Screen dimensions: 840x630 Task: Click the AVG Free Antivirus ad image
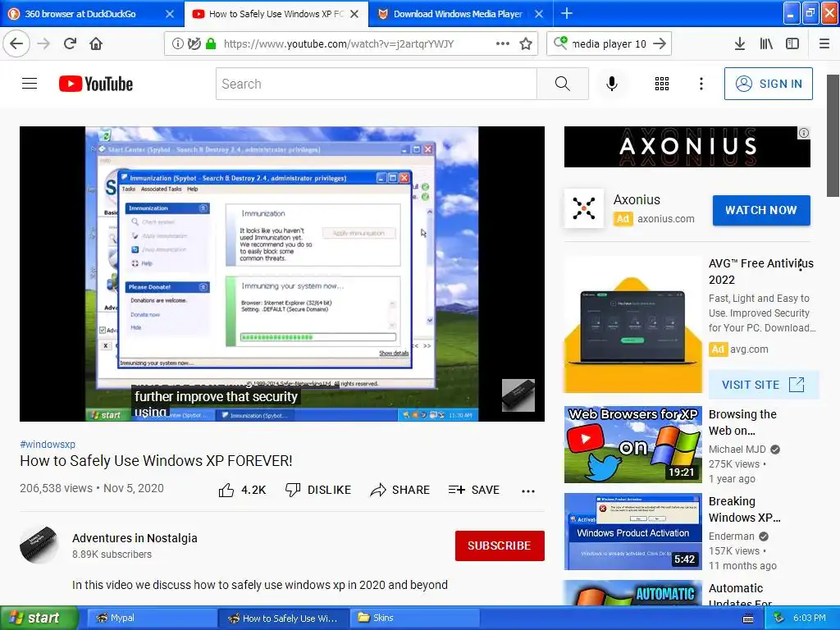pyautogui.click(x=632, y=325)
